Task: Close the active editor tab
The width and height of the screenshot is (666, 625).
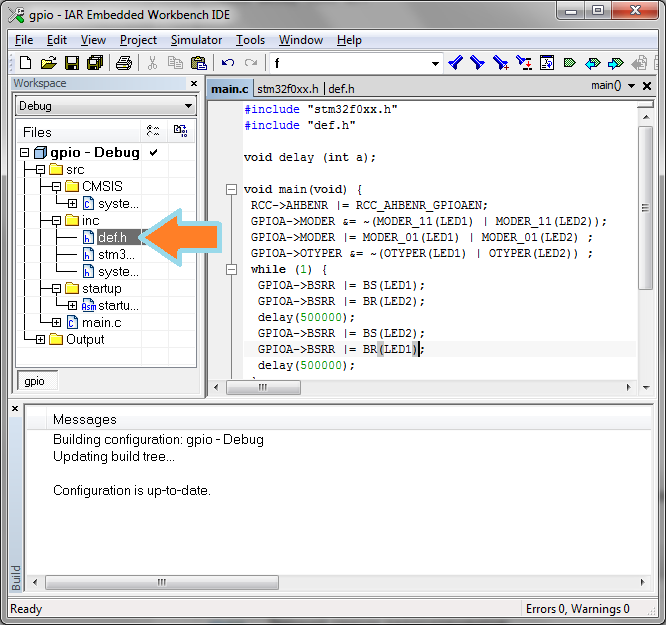Action: click(647, 86)
